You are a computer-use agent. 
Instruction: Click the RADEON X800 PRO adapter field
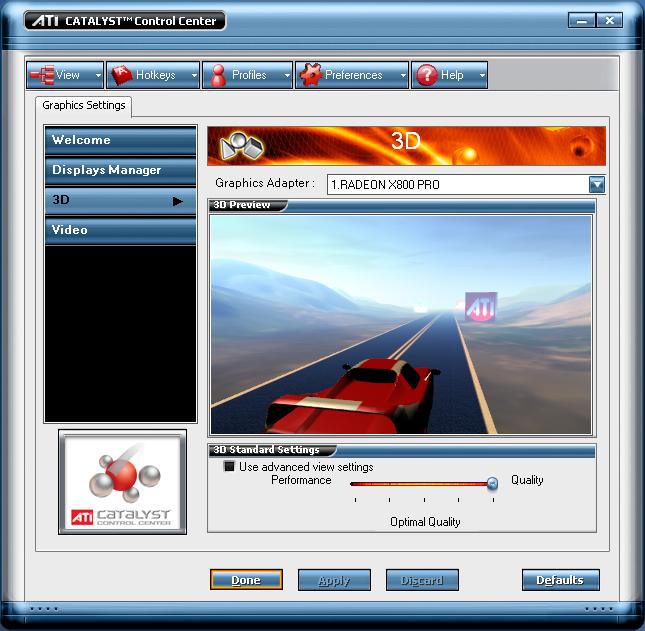point(466,184)
